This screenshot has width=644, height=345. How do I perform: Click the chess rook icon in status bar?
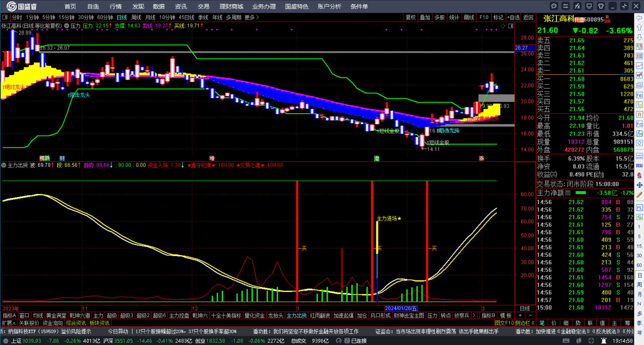pyautogui.click(x=604, y=341)
